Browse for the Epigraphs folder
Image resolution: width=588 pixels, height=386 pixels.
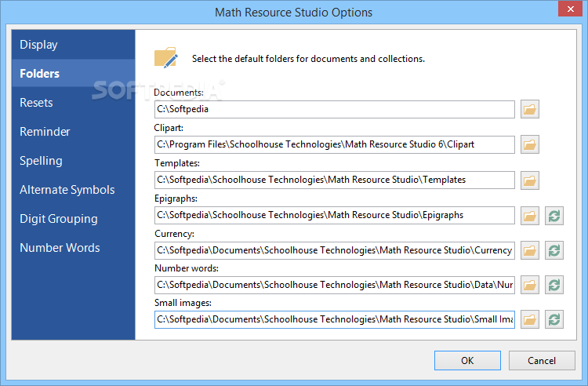pos(529,216)
